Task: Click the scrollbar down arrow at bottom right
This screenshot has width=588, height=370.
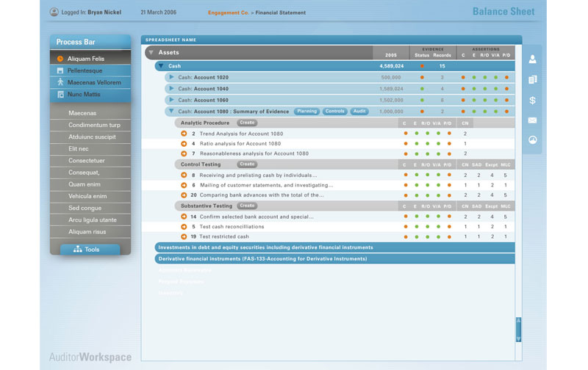Action: pos(518,338)
